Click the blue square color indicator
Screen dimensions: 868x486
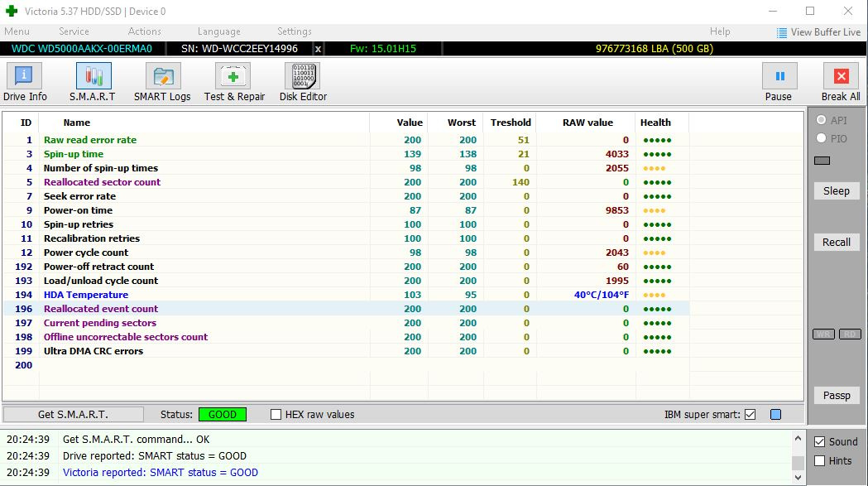(x=775, y=415)
